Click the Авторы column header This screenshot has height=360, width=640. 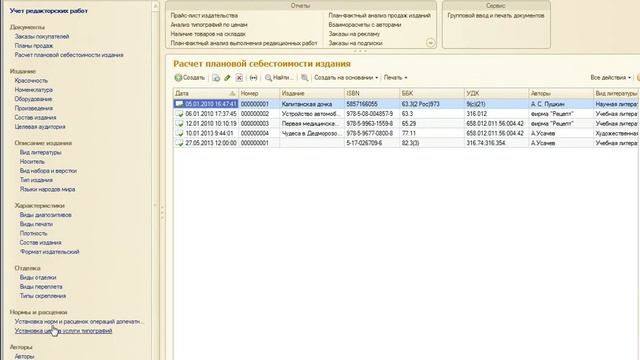pos(561,93)
